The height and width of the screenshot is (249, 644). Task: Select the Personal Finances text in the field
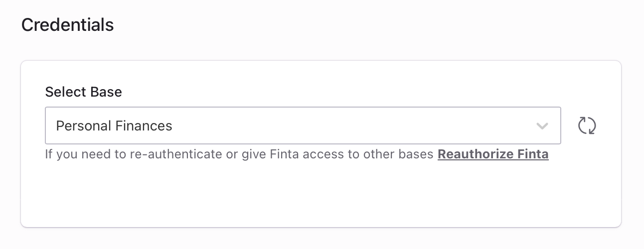click(x=114, y=126)
